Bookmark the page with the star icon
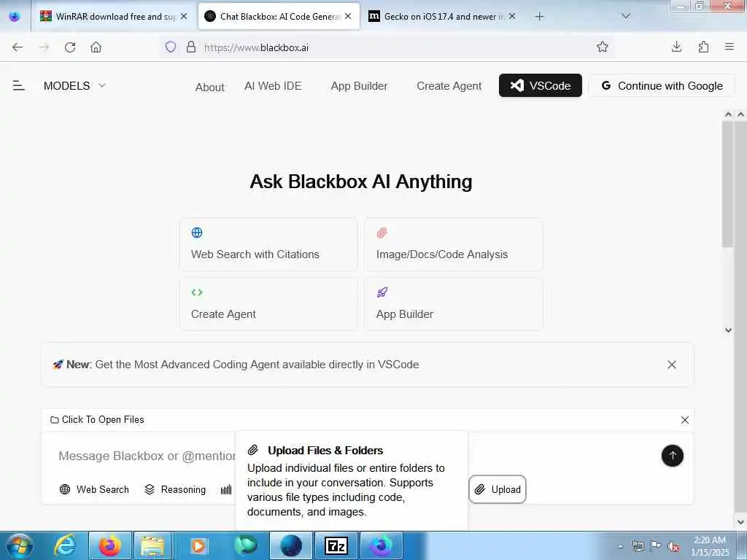 pyautogui.click(x=602, y=47)
